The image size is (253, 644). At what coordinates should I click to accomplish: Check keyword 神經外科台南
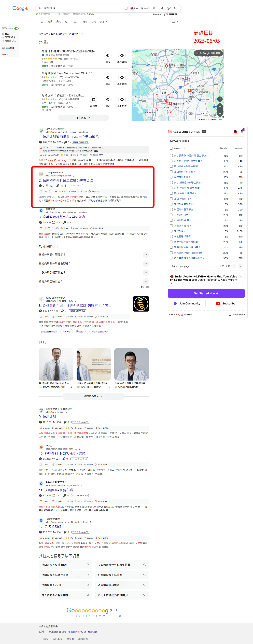click(x=171, y=215)
